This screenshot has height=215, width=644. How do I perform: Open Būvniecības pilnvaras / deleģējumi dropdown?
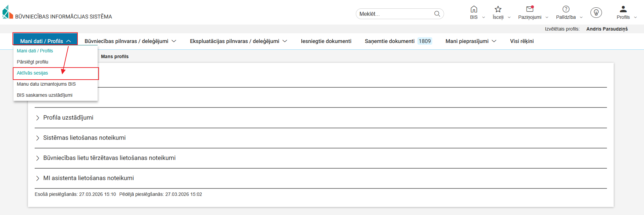pos(130,41)
